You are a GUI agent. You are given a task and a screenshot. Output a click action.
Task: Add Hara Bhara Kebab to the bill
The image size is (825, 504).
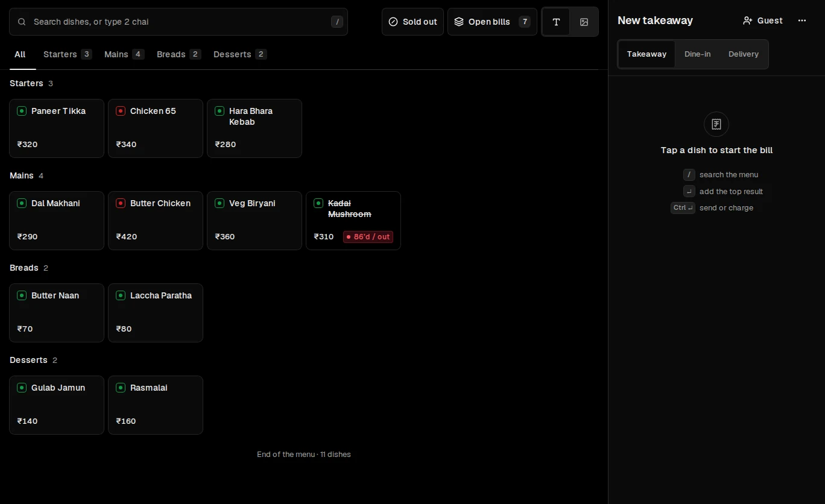tap(254, 128)
